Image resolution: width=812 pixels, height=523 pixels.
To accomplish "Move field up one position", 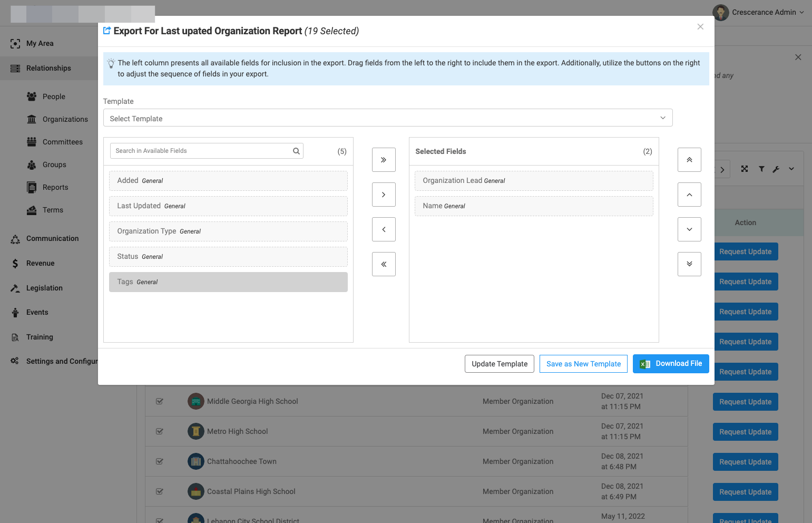I will pyautogui.click(x=689, y=195).
